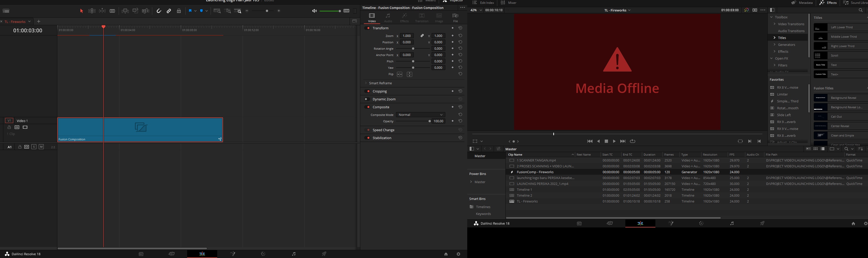Open the Fusion page in right window
Image resolution: width=868 pixels, height=258 pixels.
pyautogui.click(x=671, y=224)
